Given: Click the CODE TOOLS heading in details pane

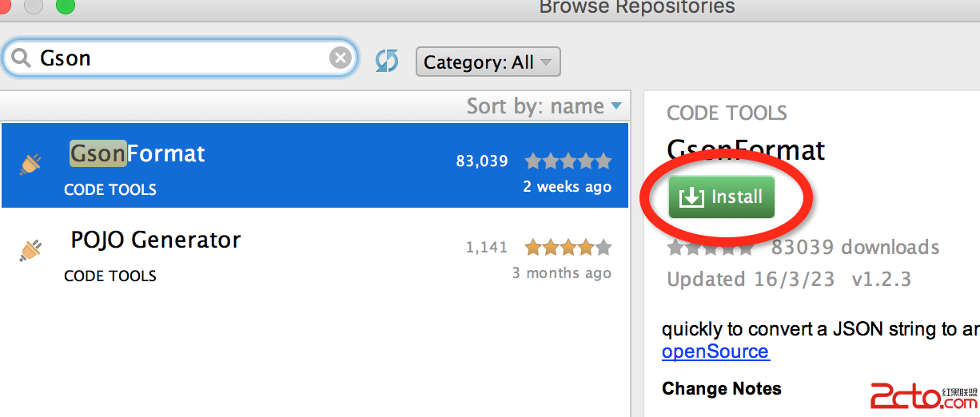Looking at the screenshot, I should [727, 113].
